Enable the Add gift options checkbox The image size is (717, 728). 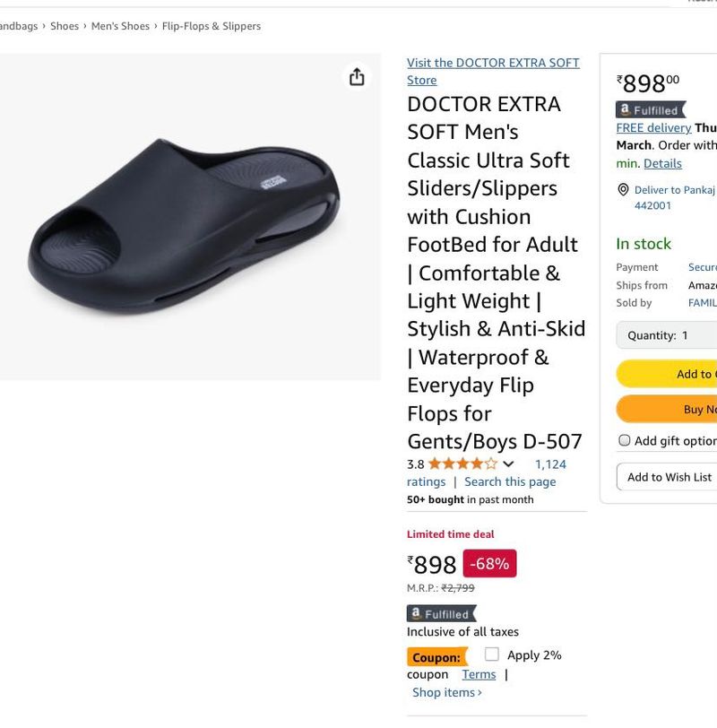624,440
